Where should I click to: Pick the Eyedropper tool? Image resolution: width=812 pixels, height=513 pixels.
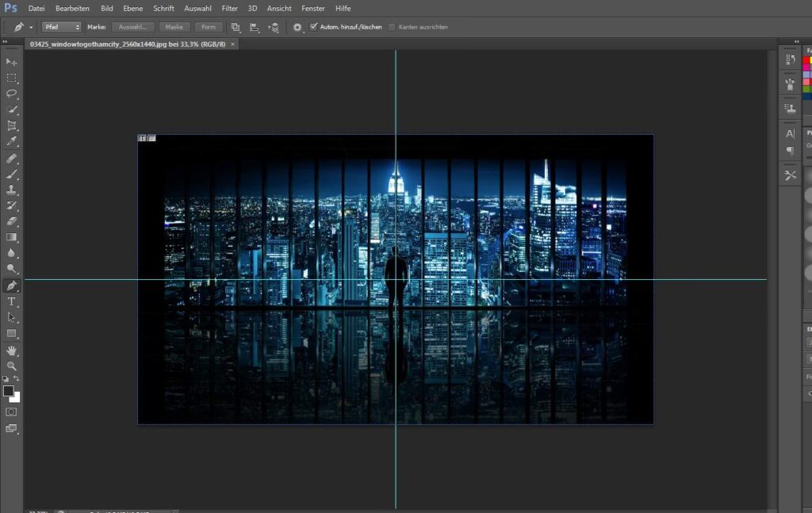[12, 142]
